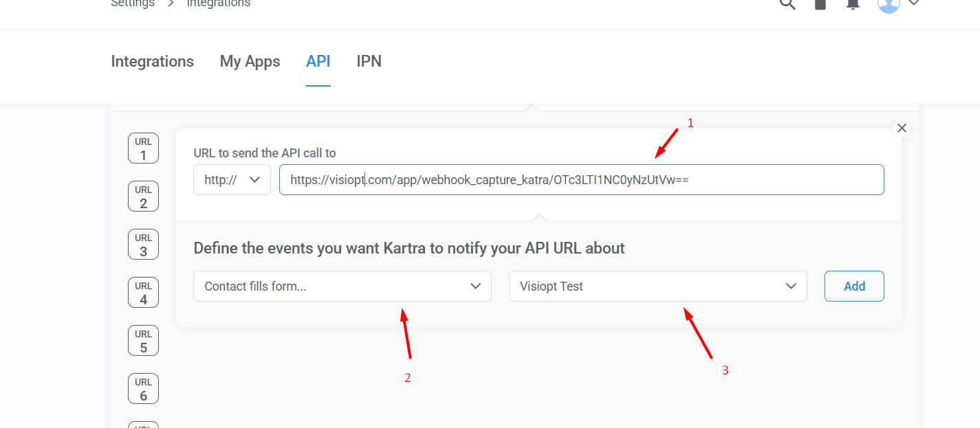Open the search magnifier icon

click(787, 3)
